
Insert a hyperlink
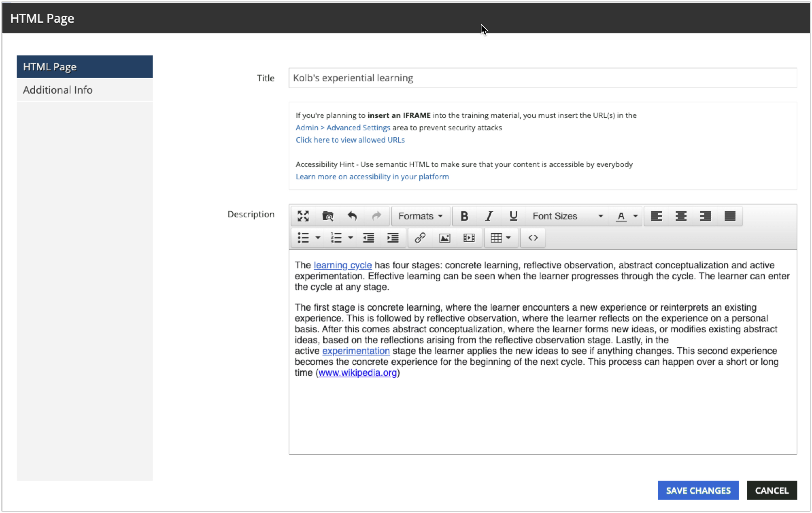pos(419,238)
